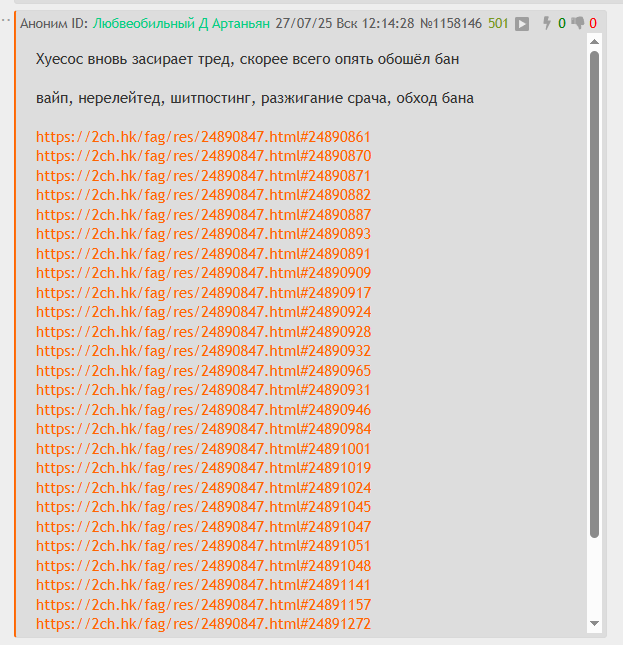Open link ending in #24891001
Screen dimensions: 623x645
[203, 449]
